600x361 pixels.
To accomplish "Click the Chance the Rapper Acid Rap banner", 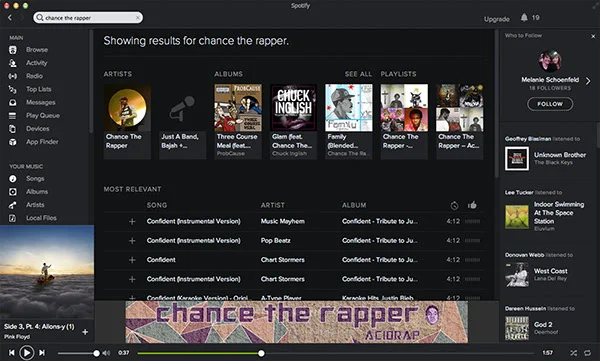I will pos(297,322).
